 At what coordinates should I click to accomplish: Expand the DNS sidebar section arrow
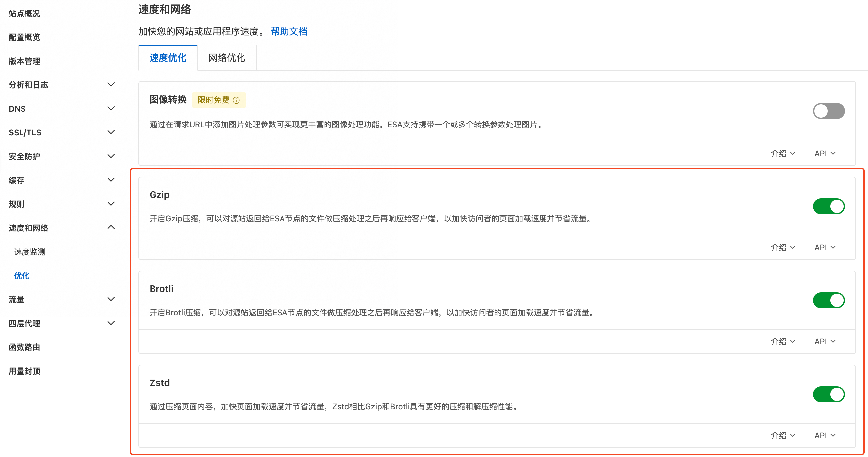point(111,108)
